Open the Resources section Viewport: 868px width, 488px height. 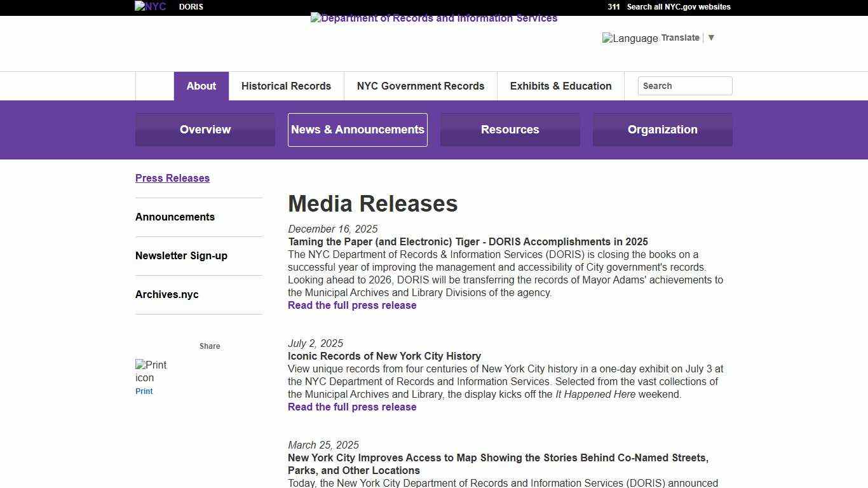pos(510,130)
